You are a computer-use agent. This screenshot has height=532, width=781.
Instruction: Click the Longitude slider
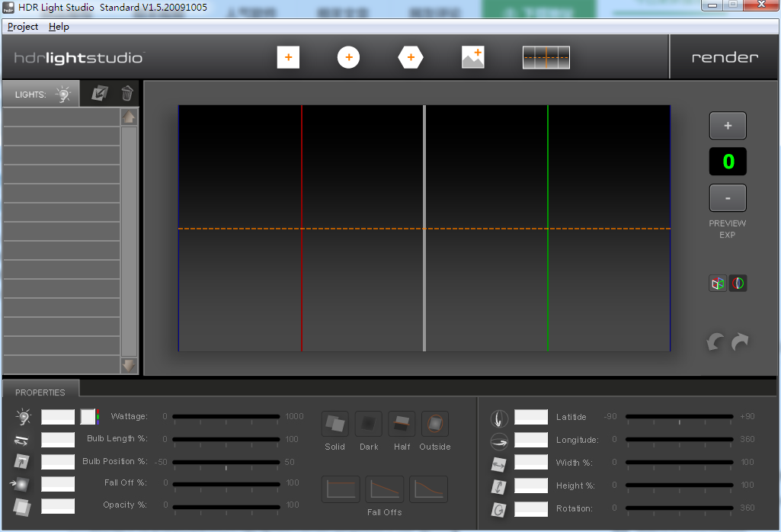click(680, 439)
